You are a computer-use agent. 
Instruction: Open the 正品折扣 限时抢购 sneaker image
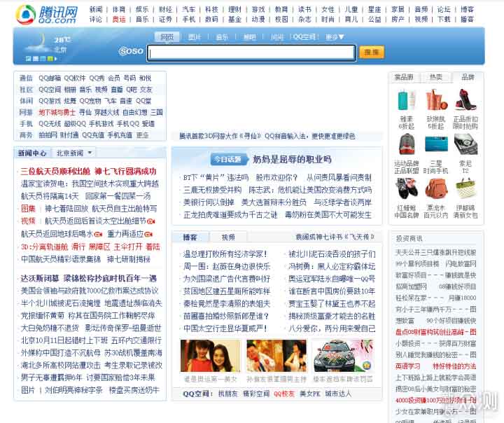(x=465, y=100)
